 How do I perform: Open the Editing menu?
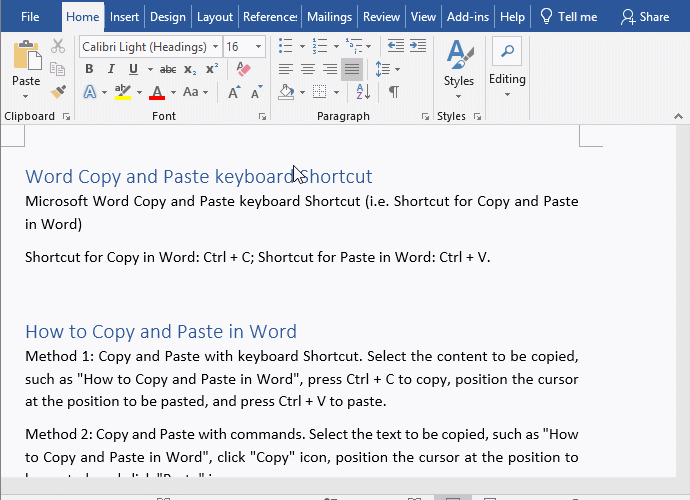point(507,67)
